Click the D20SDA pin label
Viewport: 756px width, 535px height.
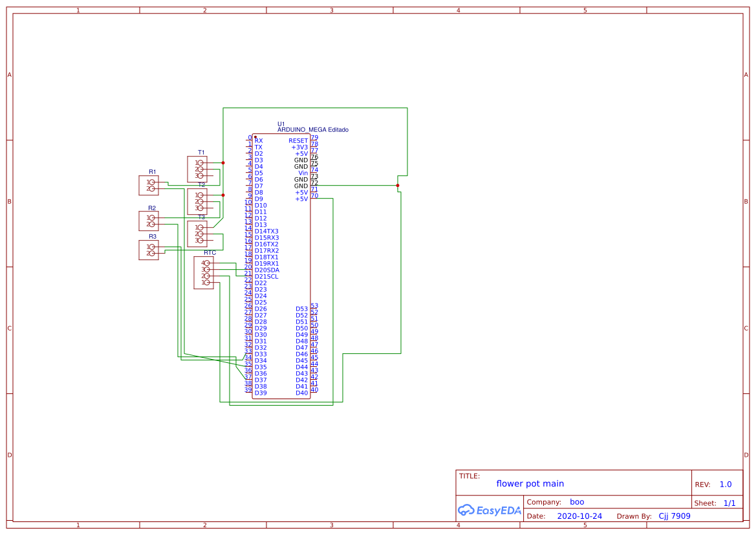pos(266,269)
